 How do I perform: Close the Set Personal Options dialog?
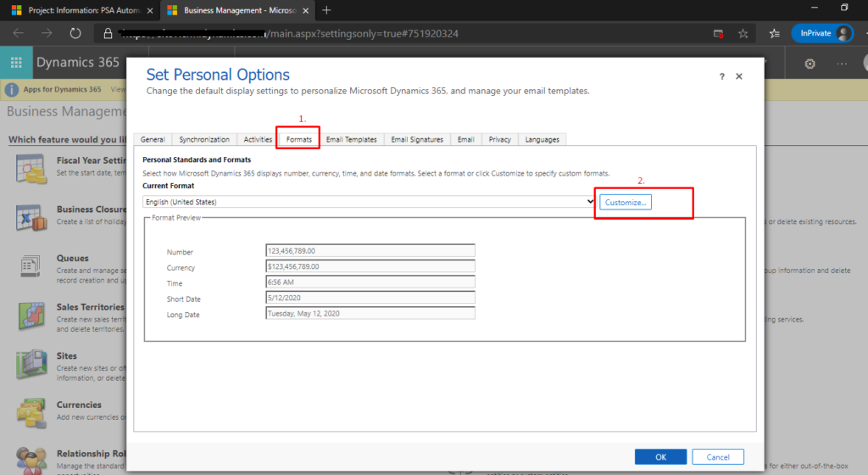(739, 76)
